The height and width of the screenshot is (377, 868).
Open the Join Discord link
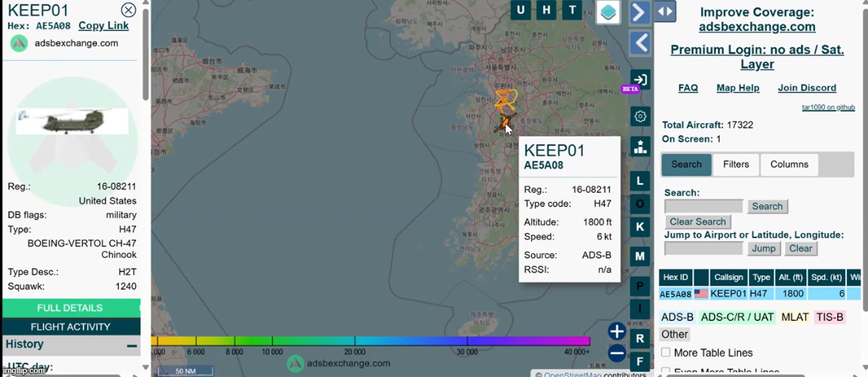(x=807, y=87)
